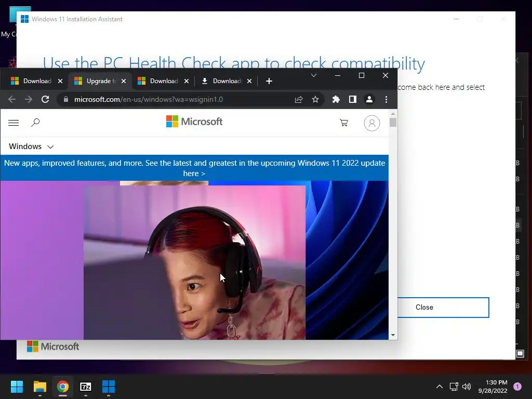Toggle Chrome side panel
The height and width of the screenshot is (399, 532).
click(353, 99)
